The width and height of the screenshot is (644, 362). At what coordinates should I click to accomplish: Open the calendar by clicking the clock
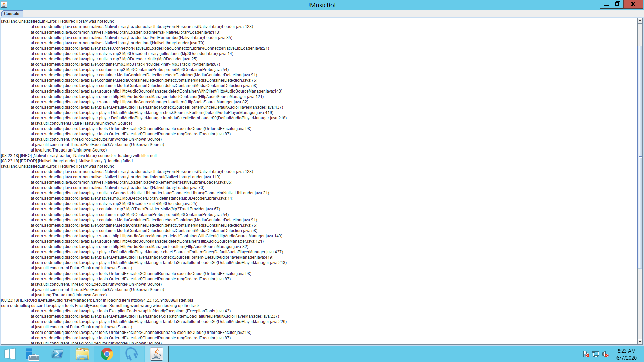tap(626, 354)
